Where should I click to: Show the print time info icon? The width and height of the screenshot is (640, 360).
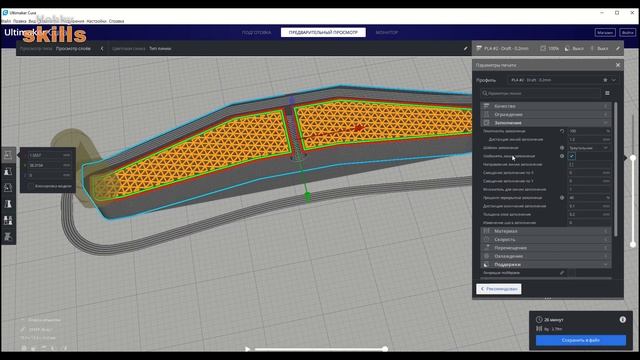point(622,320)
